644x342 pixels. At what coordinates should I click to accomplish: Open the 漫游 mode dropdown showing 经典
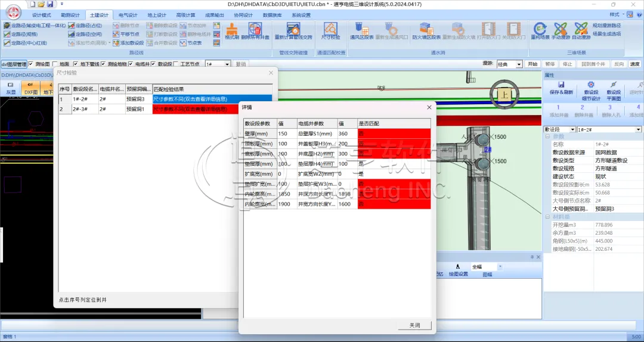510,64
